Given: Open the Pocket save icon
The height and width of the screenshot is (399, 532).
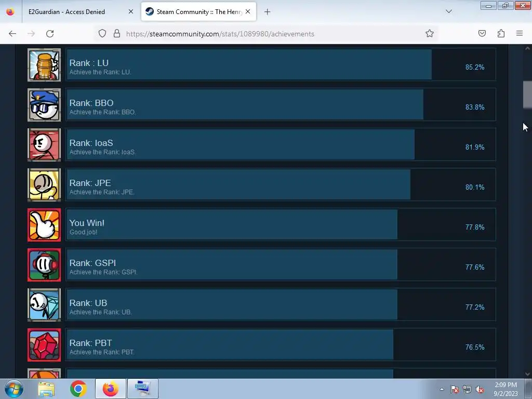Looking at the screenshot, I should pyautogui.click(x=482, y=34).
